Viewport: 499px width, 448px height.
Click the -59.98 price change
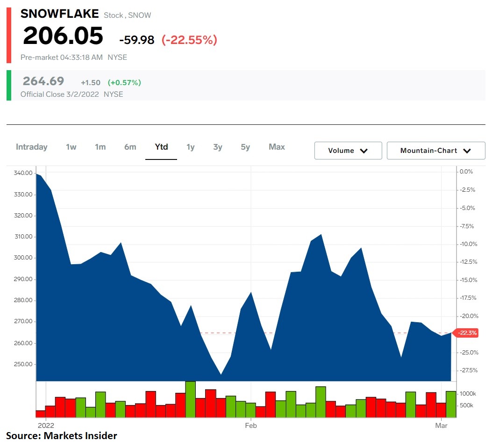click(x=137, y=40)
